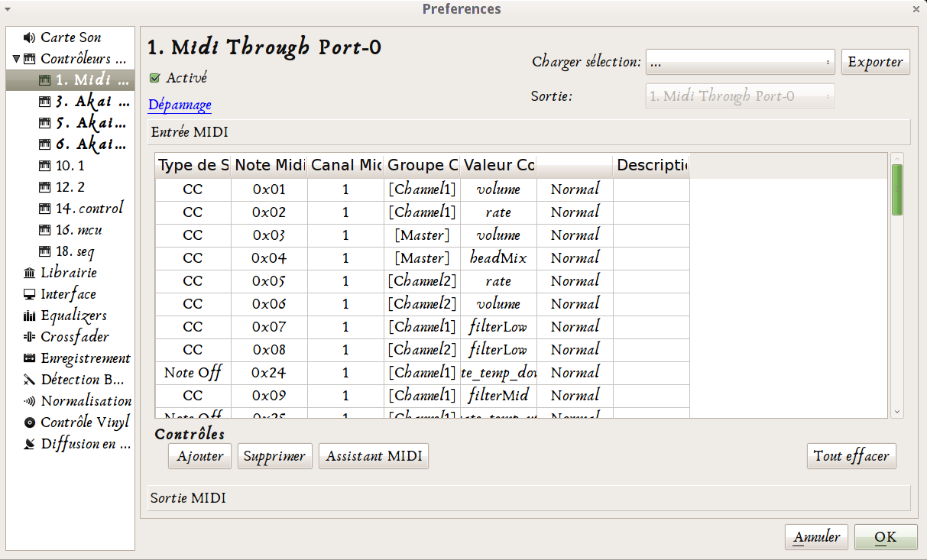This screenshot has width=927, height=560.
Task: Toggle the Activé checkbox
Action: click(x=155, y=78)
